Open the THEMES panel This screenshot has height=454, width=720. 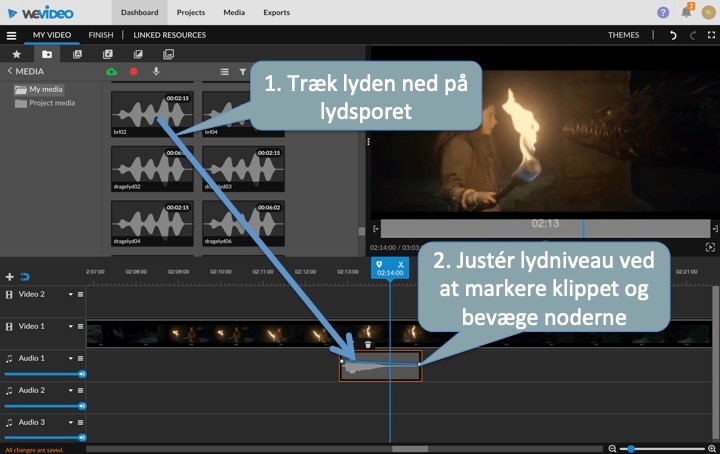[624, 35]
